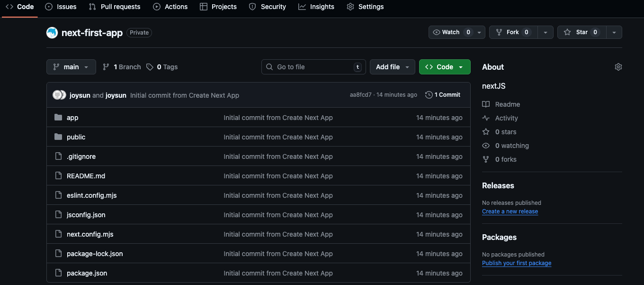The image size is (644, 285).
Task: Click the branch icon beside 1 Branch
Action: click(x=106, y=67)
